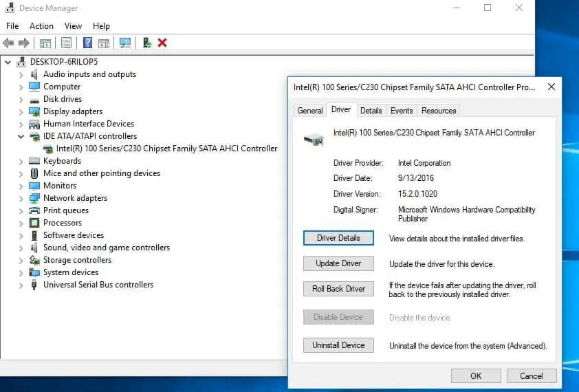Click the Computer monitor icon in tree
579x392 pixels.
[x=34, y=87]
